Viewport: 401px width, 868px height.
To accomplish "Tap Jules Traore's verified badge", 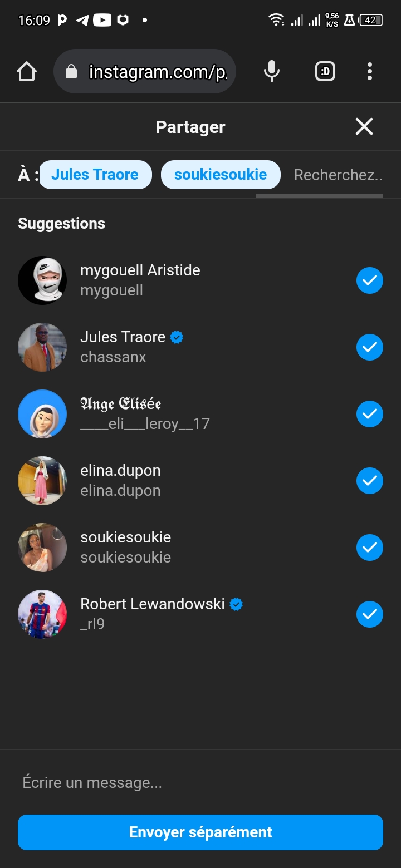I will pos(177,337).
